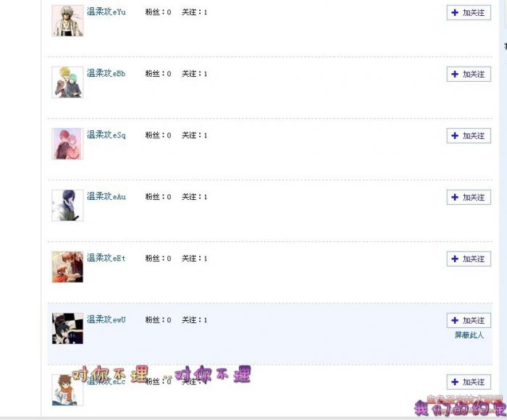Viewport: 507px width, 420px height.
Task: Click 加关注 beside 温柔玫eSq
Action: [469, 135]
